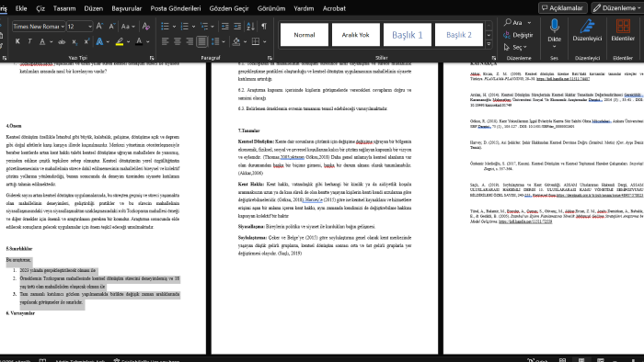Open Posta Gönderileri ribbon tab
644x362 pixels.
point(176,8)
